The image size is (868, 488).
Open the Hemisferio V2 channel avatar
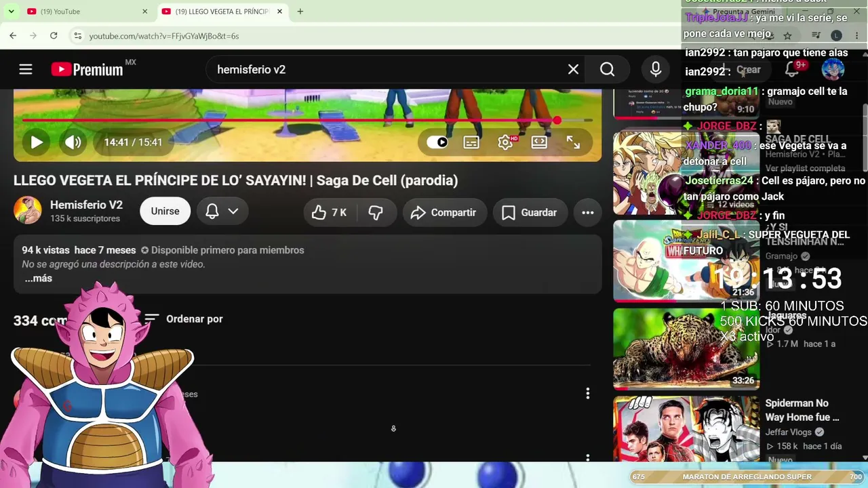[27, 211]
